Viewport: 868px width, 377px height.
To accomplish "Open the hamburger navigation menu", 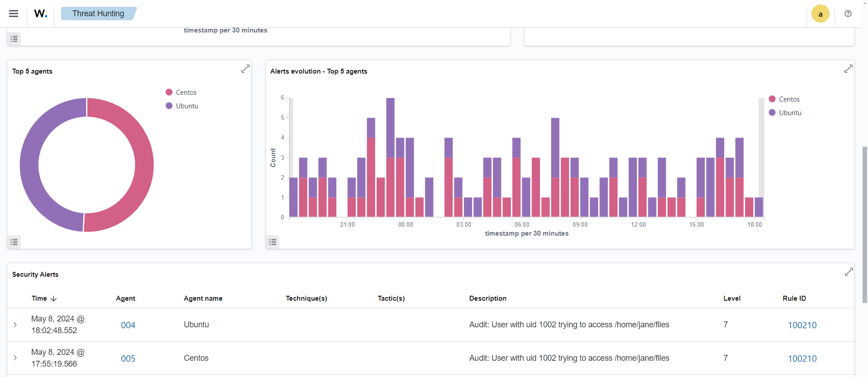I will [14, 14].
